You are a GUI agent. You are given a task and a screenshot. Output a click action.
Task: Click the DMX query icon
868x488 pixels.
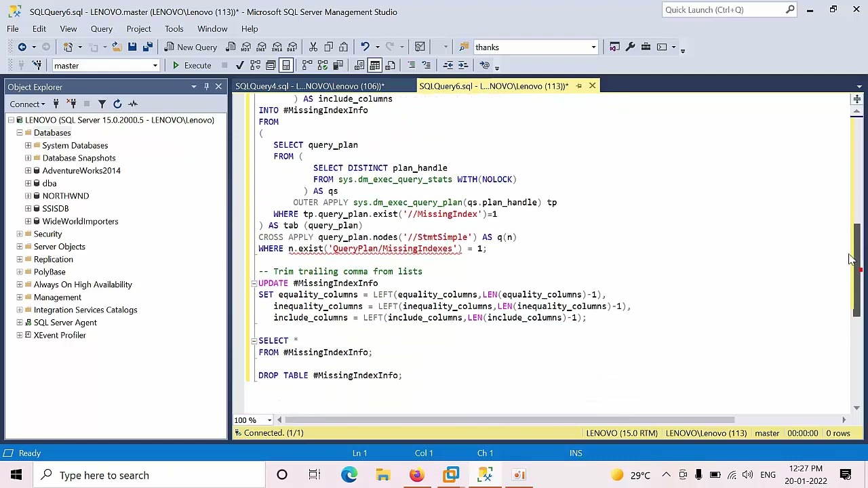pos(262,47)
